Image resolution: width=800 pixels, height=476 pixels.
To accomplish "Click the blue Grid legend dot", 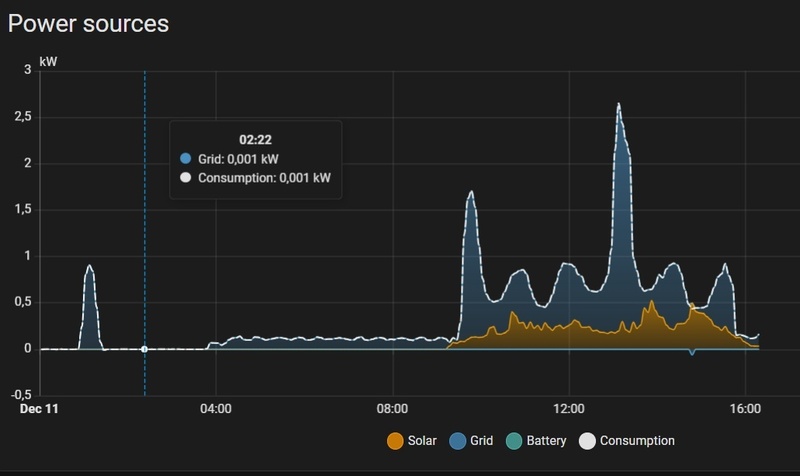I will [458, 441].
